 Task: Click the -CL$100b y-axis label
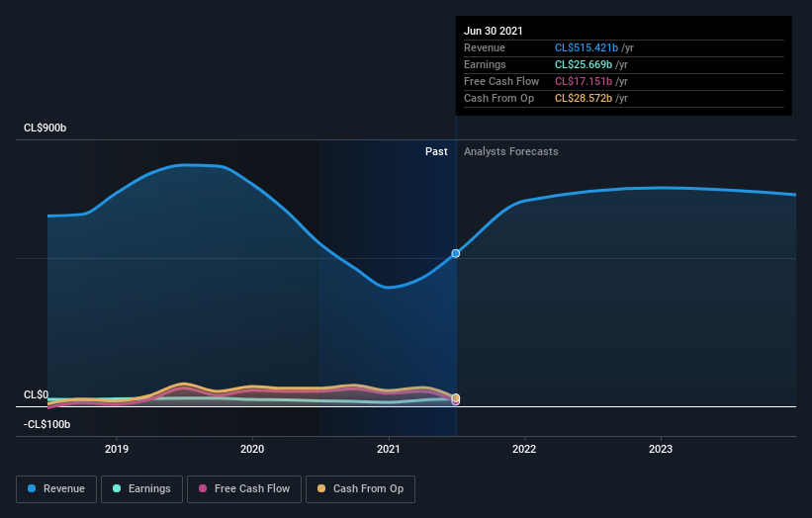point(46,424)
